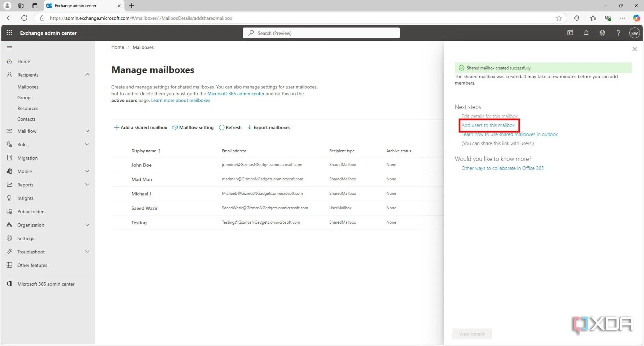The height and width of the screenshot is (346, 644).
Task: Select the Saeed Wazir mailbox row
Action: [277, 208]
